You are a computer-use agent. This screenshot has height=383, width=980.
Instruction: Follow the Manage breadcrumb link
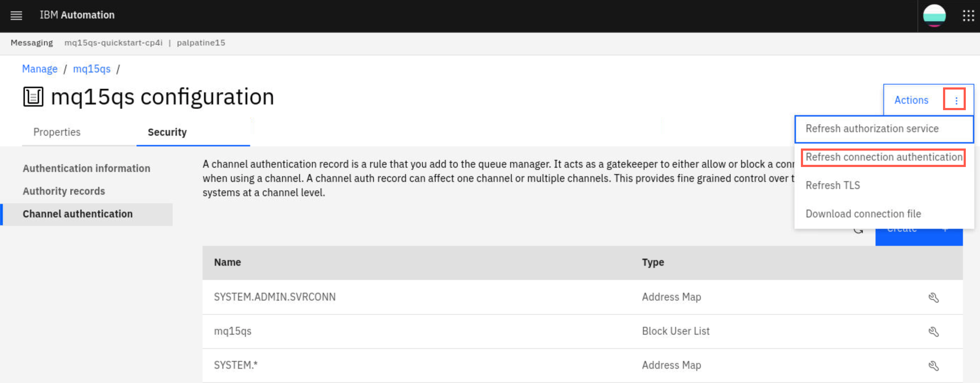[39, 69]
